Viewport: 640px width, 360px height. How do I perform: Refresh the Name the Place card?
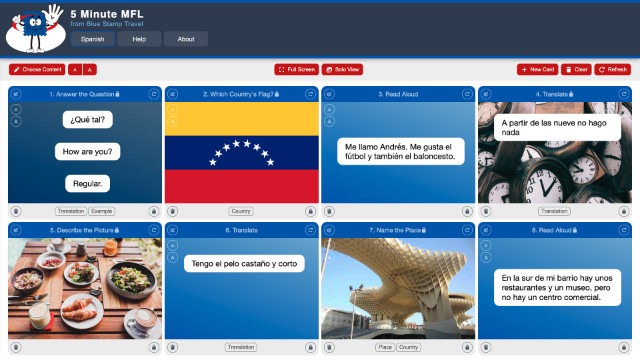(x=467, y=230)
